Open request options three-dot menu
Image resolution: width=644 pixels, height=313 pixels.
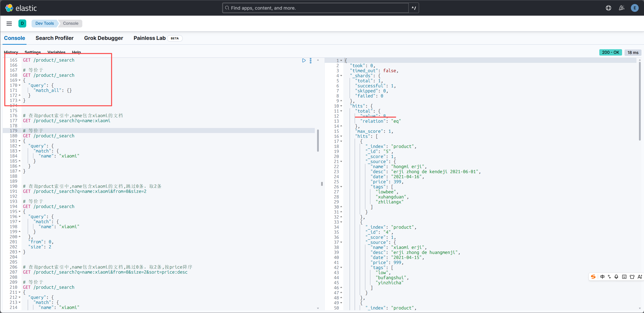pyautogui.click(x=311, y=61)
